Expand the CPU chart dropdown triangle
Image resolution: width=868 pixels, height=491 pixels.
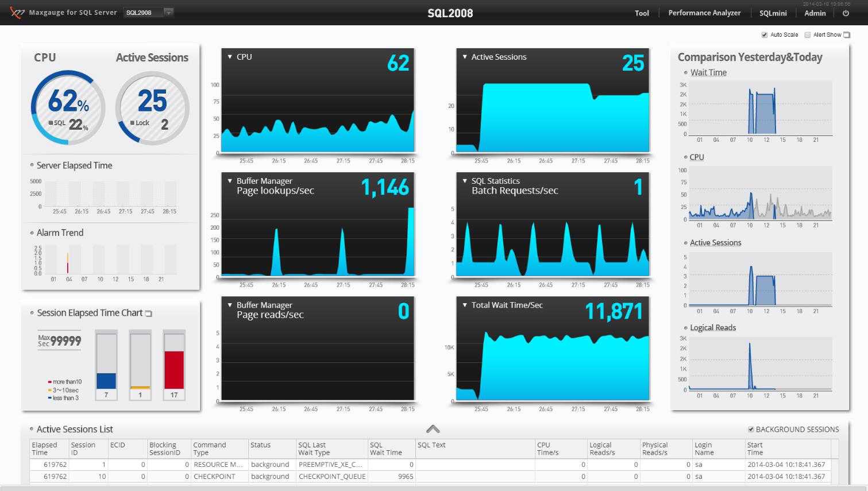tap(230, 57)
